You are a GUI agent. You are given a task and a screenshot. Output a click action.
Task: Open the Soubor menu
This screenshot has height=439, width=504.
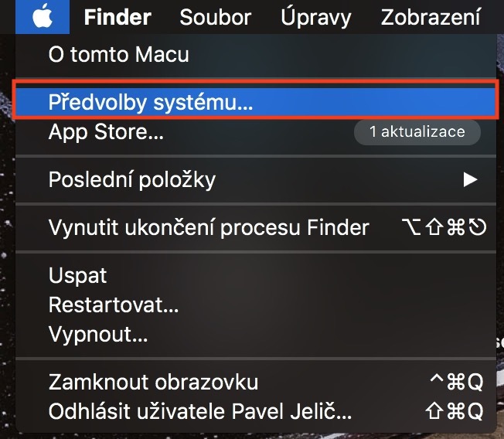[x=215, y=17]
